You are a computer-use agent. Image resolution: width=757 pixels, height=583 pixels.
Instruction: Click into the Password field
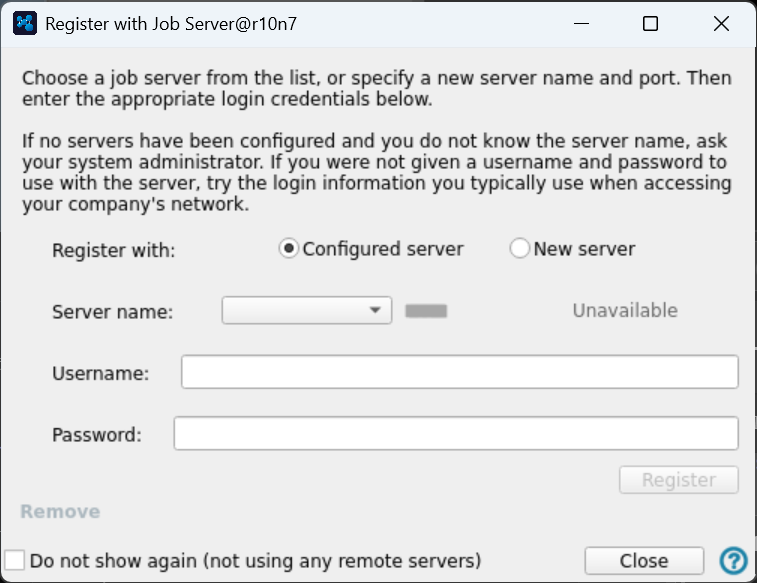tap(456, 434)
